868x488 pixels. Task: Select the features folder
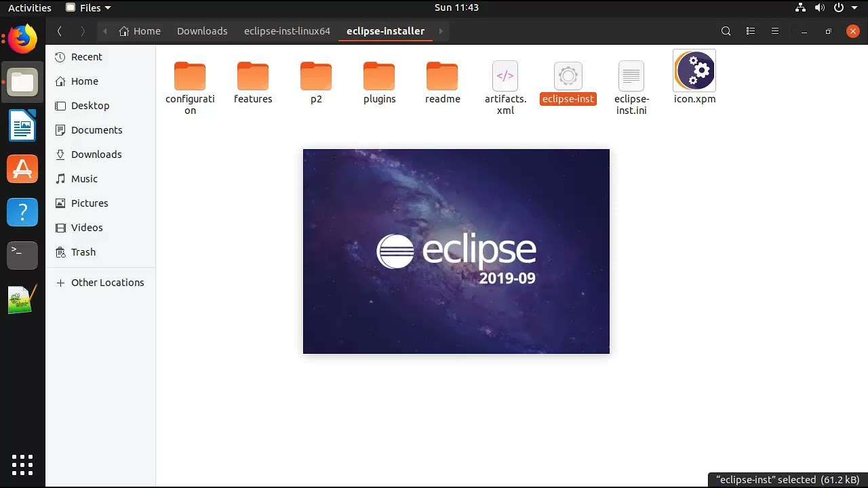pos(253,83)
